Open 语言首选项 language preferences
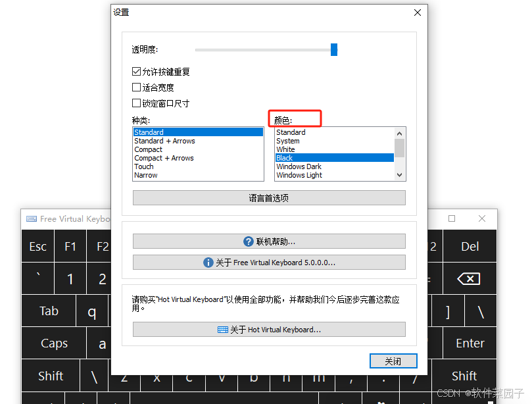The image size is (532, 404). point(269,198)
